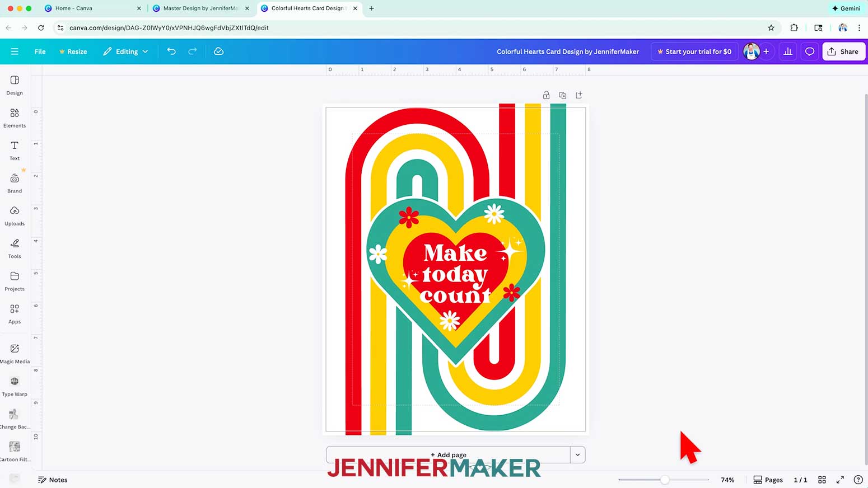Open the Notes panel

(x=53, y=480)
